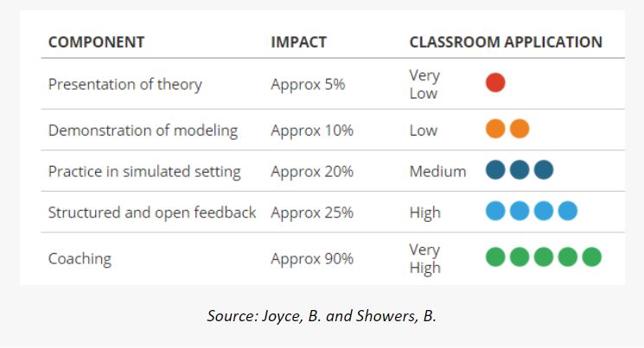Click the Joyce and Showers source caption

click(322, 315)
